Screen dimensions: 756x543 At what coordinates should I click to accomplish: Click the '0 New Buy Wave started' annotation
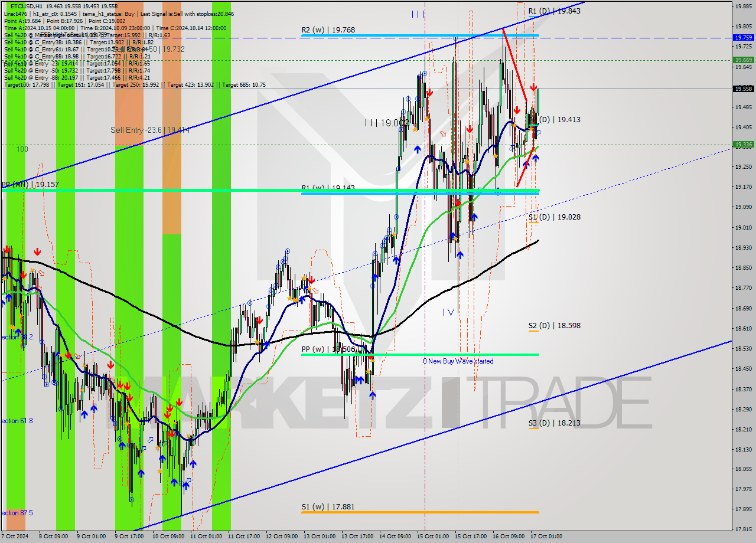[x=458, y=361]
